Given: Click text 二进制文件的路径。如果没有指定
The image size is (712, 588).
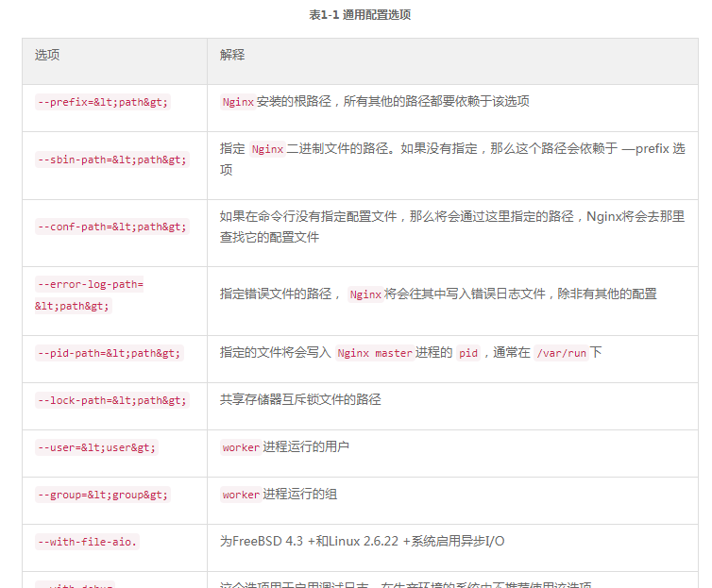Looking at the screenshot, I should 381,148.
